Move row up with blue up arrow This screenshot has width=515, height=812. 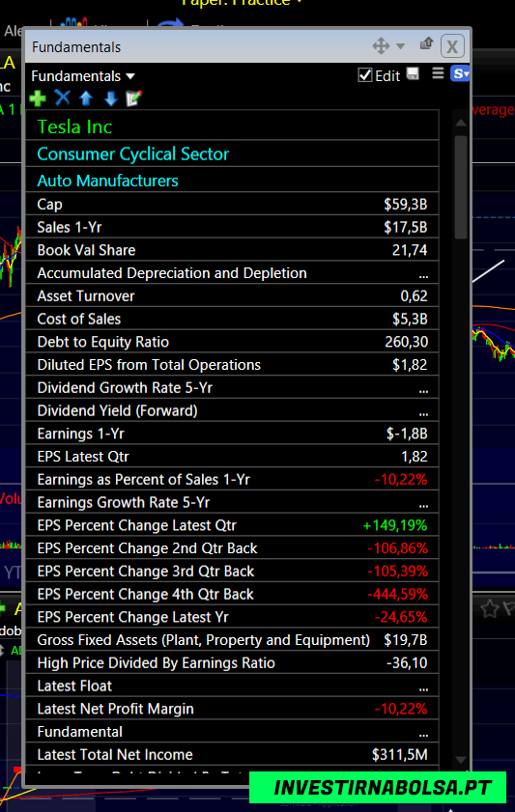(x=86, y=98)
